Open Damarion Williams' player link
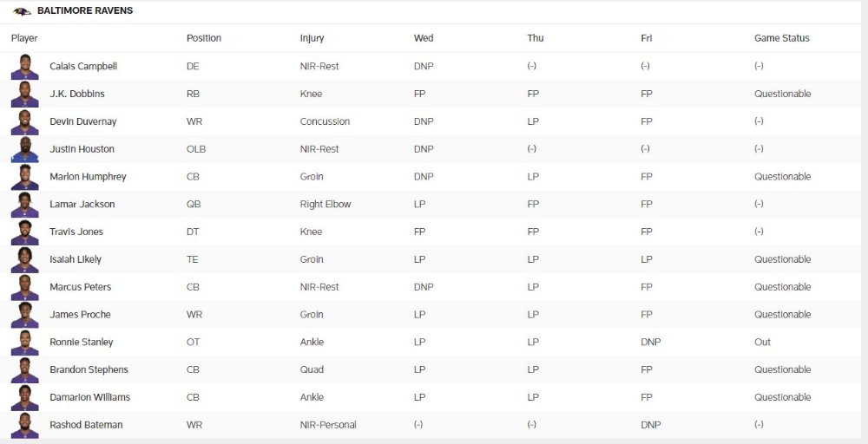 pos(90,397)
